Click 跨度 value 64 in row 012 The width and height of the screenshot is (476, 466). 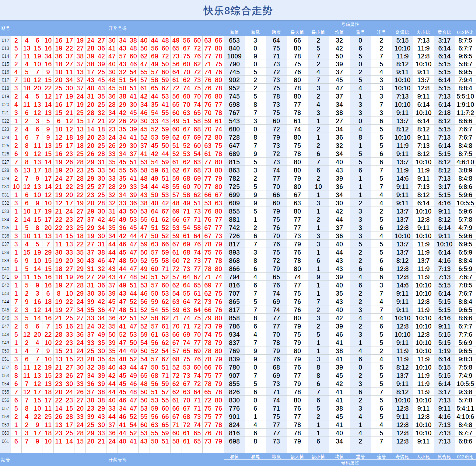[x=276, y=40]
